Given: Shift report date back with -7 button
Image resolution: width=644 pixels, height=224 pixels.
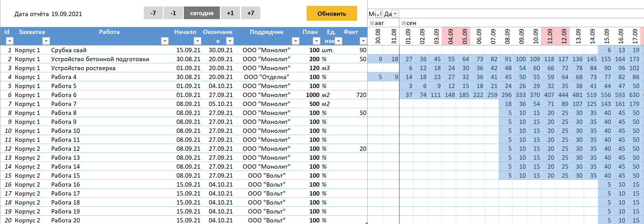Looking at the screenshot, I should click(x=153, y=13).
